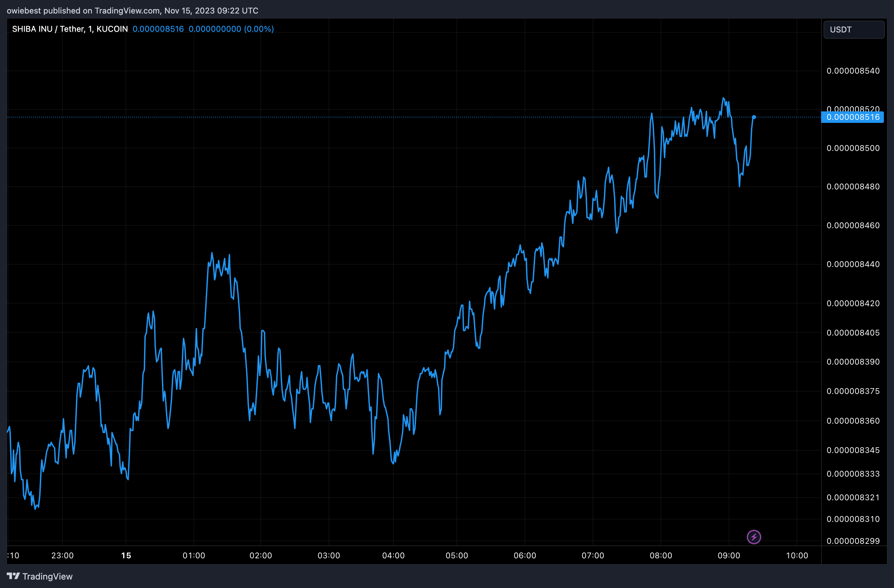Select the 09:00 time axis label
The image size is (894, 588).
point(729,555)
